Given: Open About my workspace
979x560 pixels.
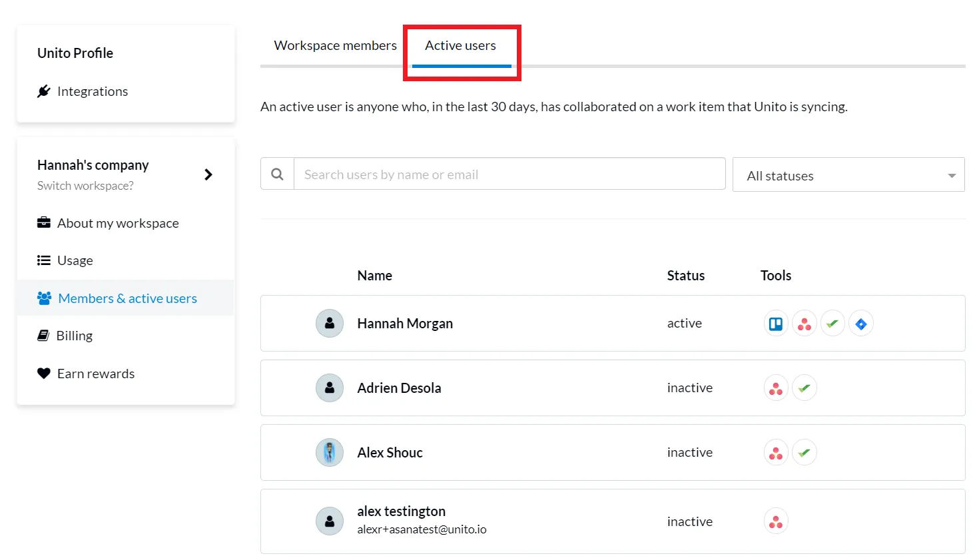Looking at the screenshot, I should coord(117,223).
